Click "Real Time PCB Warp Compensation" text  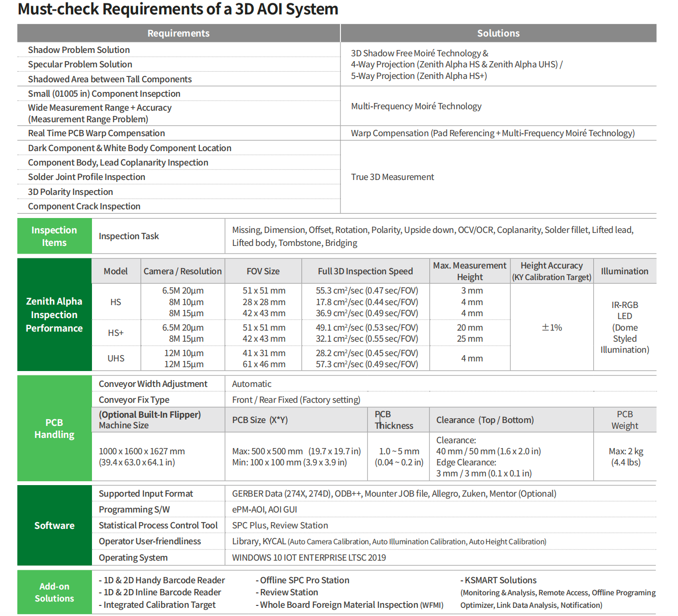pyautogui.click(x=96, y=133)
